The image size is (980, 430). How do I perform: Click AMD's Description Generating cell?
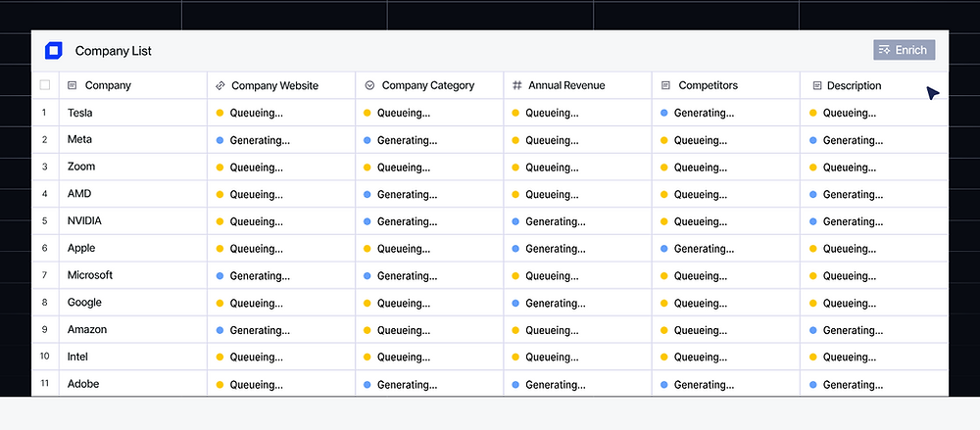(874, 194)
